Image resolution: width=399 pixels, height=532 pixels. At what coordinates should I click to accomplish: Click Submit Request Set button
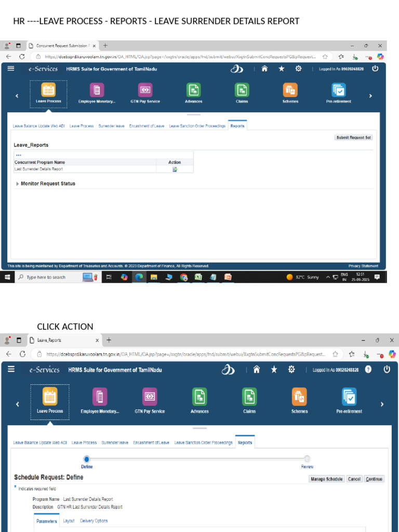(x=353, y=137)
